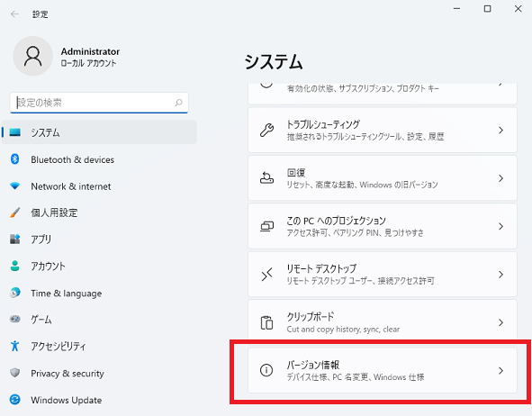The width and height of the screenshot is (532, 416).
Task: Click 'Cut and copy history, sync, clear' text
Action: [343, 330]
